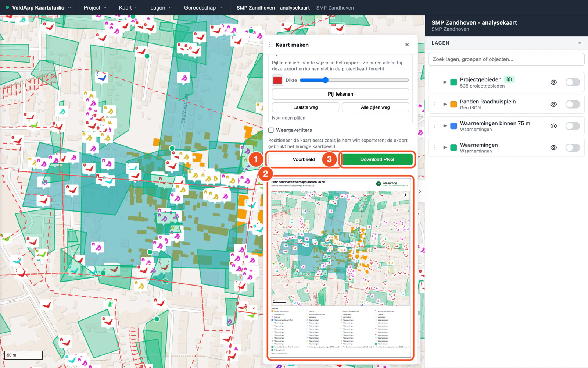The height and width of the screenshot is (368, 588).
Task: Open the Kaart menu
Action: coord(128,7)
